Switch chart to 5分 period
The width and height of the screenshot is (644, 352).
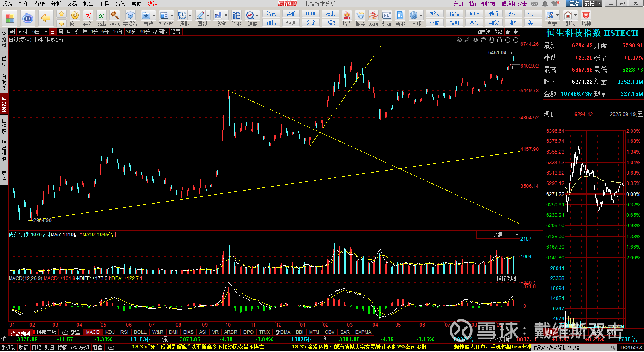click(105, 32)
